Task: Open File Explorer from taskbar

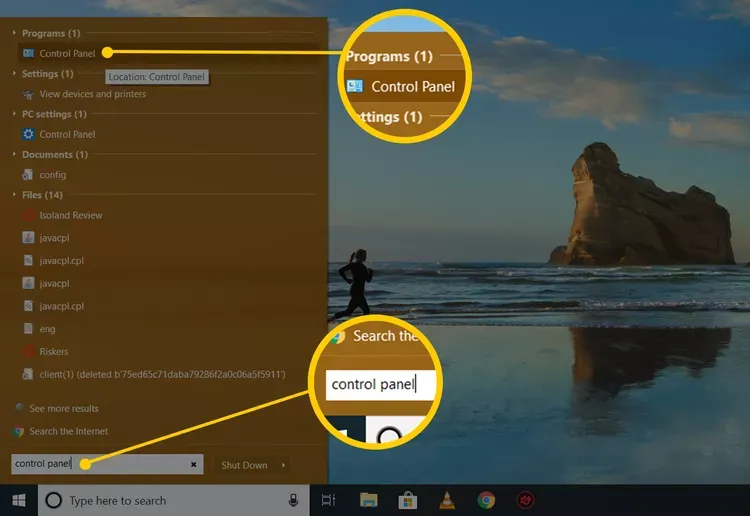Action: coord(368,500)
